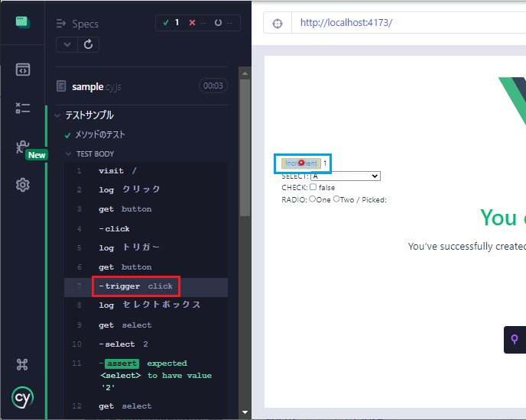Click the Increment button
Viewport: 526px width, 420px height.
coord(301,163)
